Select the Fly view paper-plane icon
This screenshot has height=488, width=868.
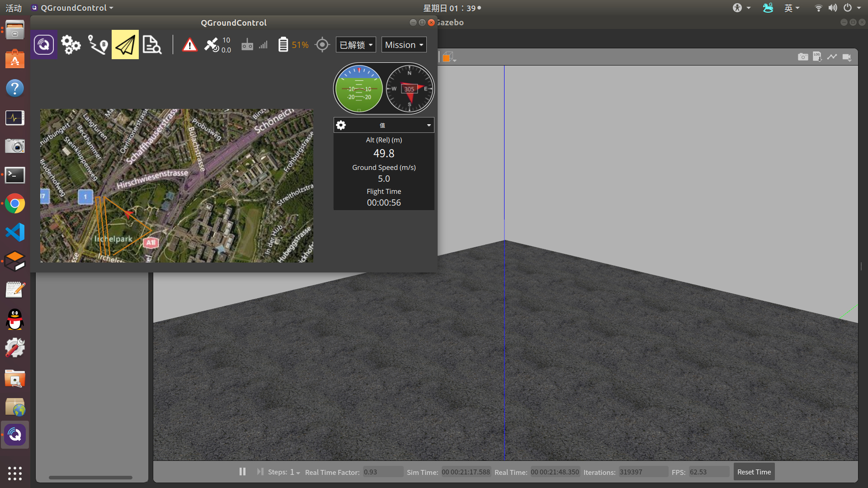click(125, 45)
